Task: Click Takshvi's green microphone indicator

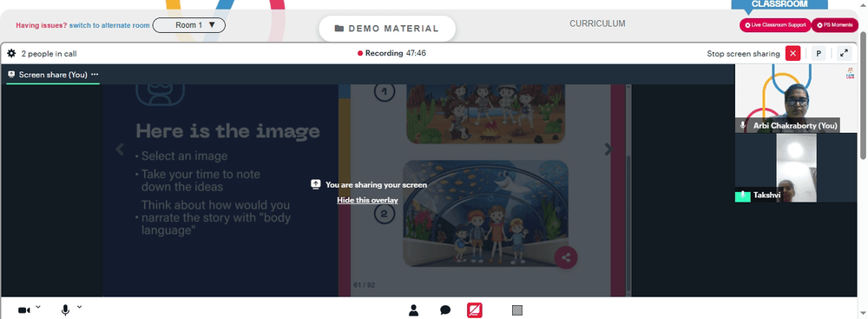Action: 742,196
